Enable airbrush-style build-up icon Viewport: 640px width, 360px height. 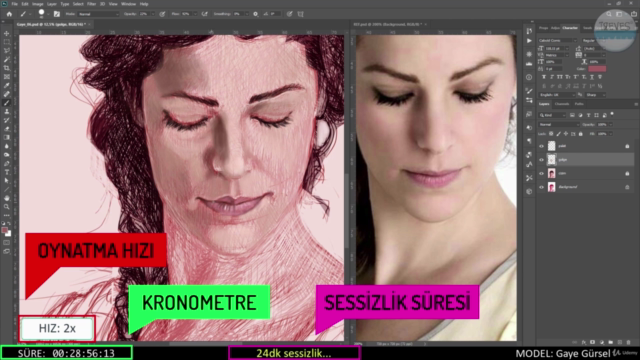tap(205, 14)
